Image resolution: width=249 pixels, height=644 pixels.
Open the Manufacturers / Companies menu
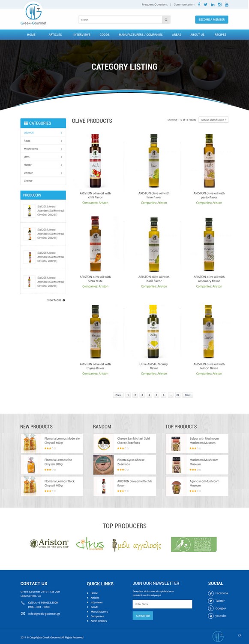(141, 34)
